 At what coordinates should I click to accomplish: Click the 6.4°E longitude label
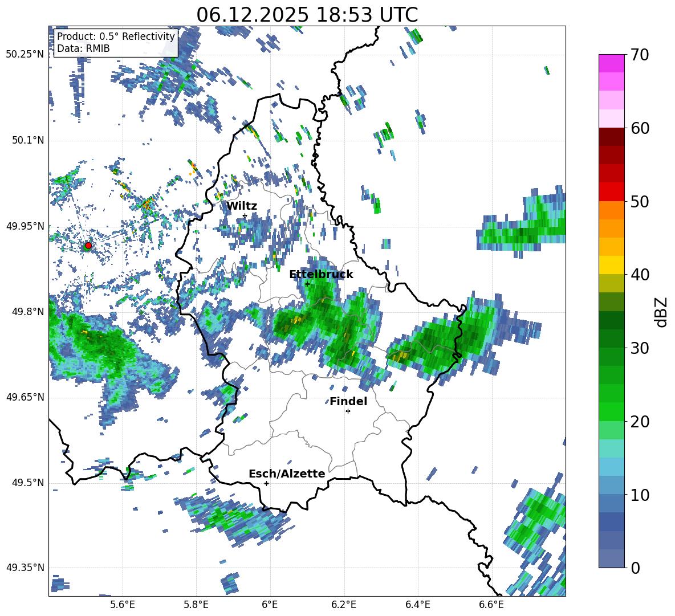coord(417,605)
